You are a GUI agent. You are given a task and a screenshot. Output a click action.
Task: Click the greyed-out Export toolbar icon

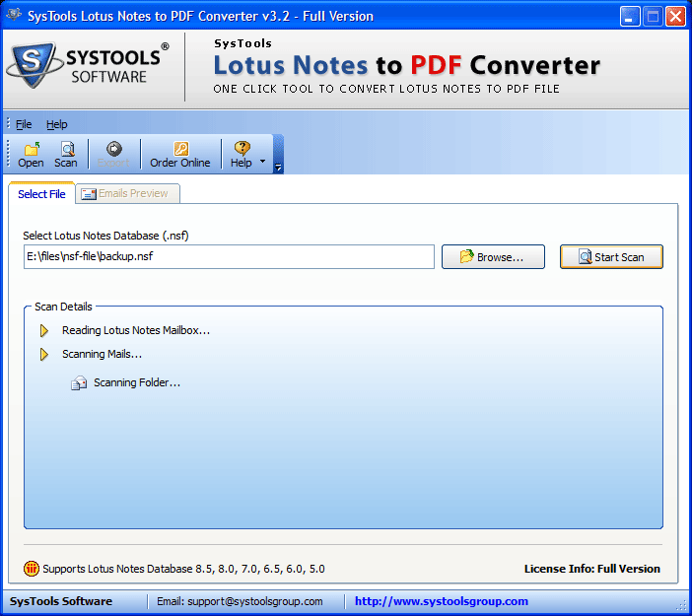[x=114, y=149]
